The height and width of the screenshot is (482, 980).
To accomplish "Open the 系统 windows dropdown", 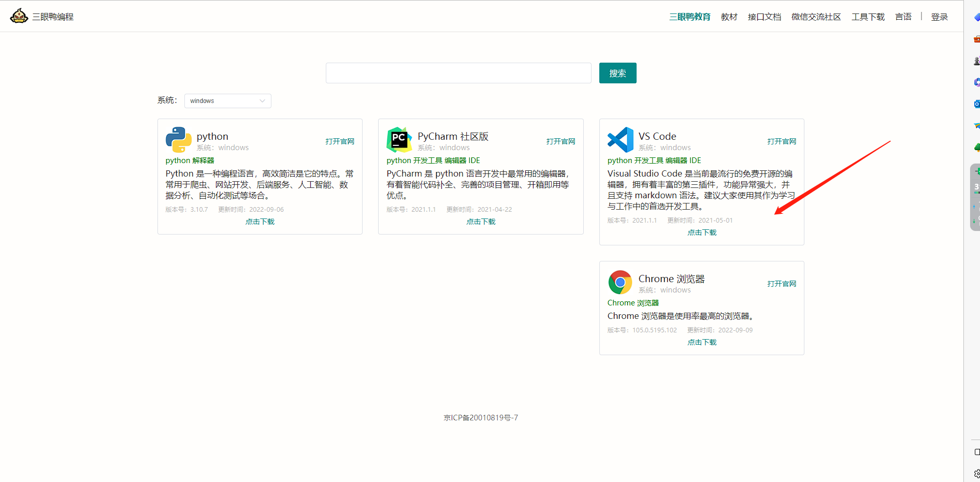I will pos(228,101).
